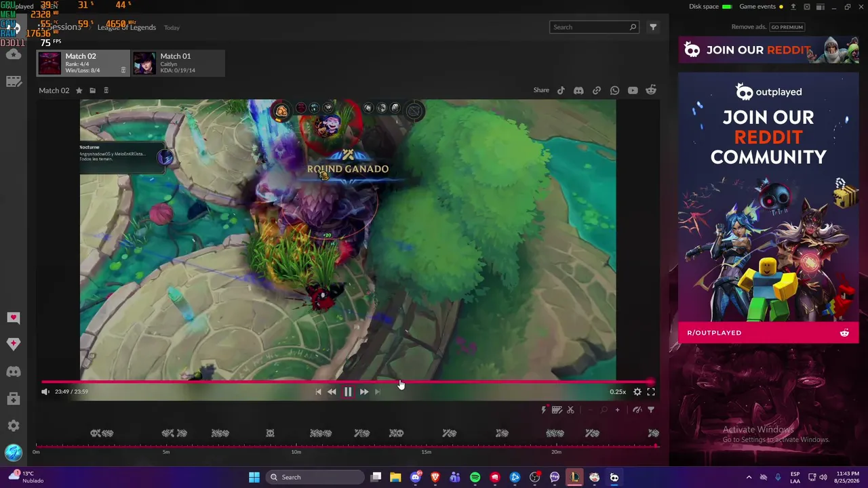868x488 pixels.
Task: Seek on the video progress bar
Action: coord(348,382)
